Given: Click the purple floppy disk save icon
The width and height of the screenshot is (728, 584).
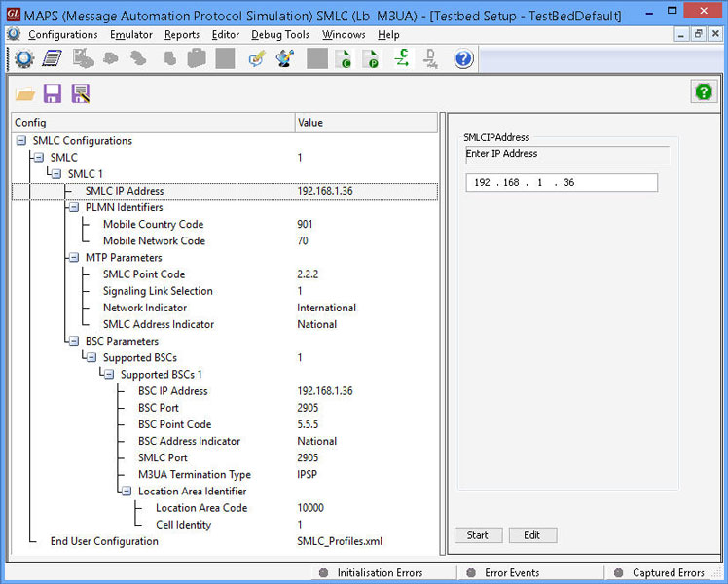Looking at the screenshot, I should click(x=53, y=93).
